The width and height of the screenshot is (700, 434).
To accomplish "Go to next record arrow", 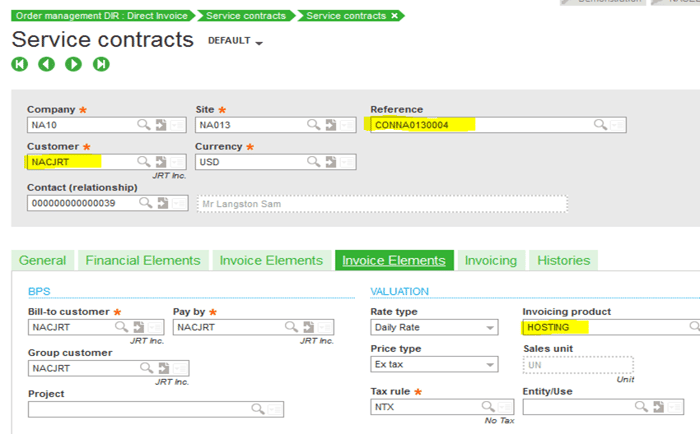I will click(x=74, y=64).
